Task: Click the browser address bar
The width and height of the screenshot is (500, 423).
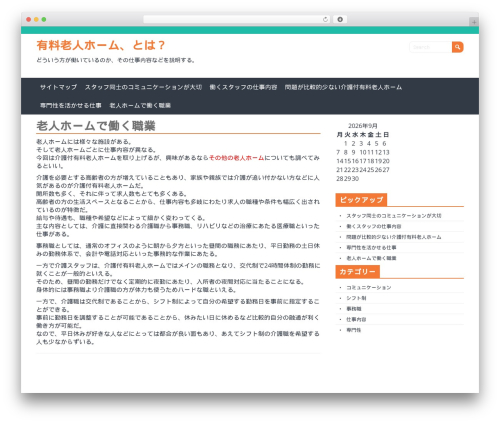Action: point(237,19)
